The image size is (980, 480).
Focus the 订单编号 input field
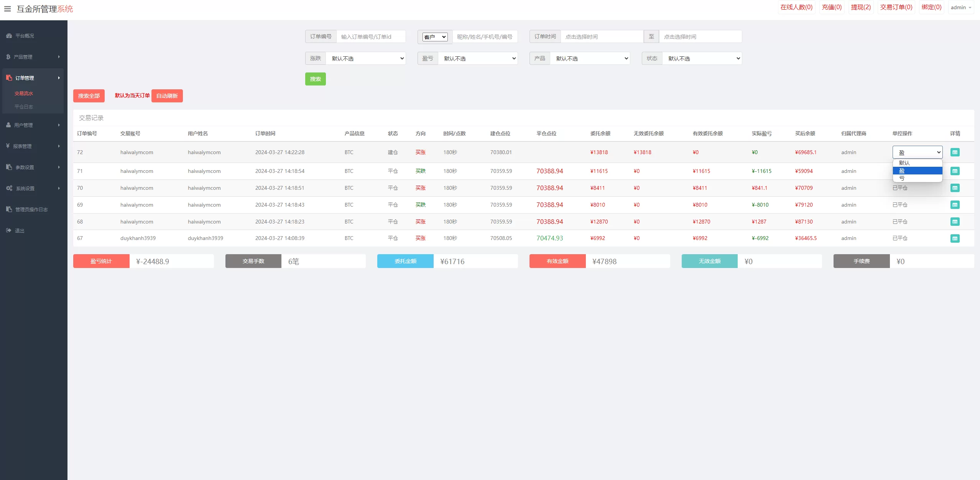pos(371,36)
